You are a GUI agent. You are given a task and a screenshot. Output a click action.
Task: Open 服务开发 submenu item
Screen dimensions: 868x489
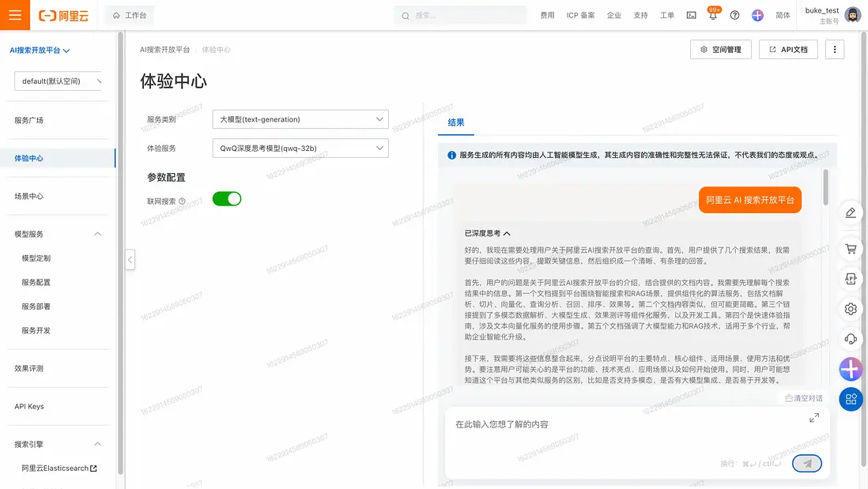click(36, 330)
